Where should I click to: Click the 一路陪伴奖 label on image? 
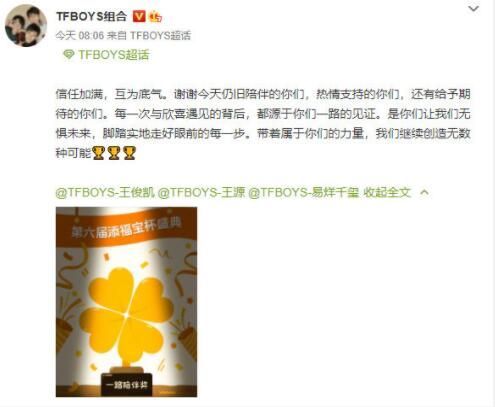coord(127,385)
